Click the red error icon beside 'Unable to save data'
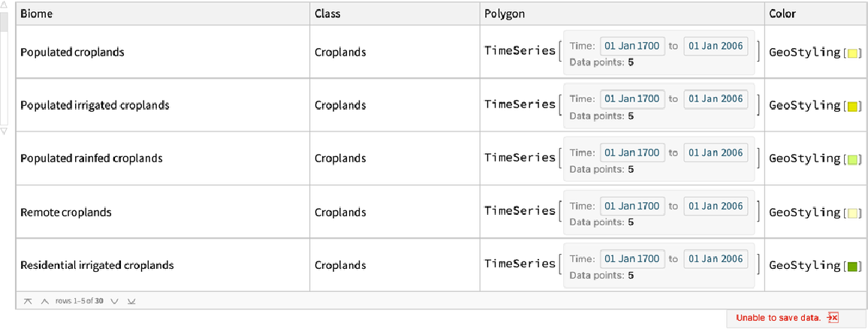The height and width of the screenshot is (329, 868). pos(832,318)
